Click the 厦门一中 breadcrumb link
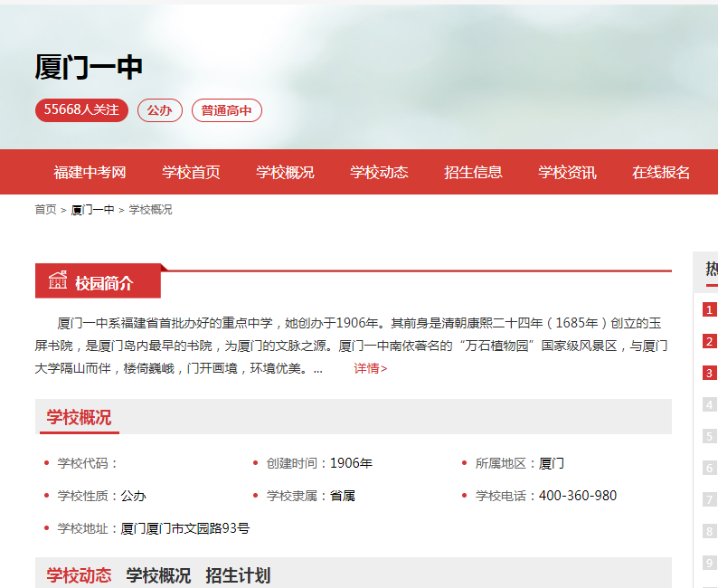 point(92,210)
